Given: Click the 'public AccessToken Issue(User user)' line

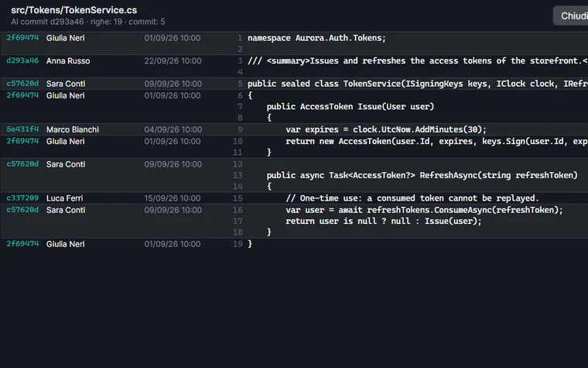Looking at the screenshot, I should pos(350,107).
